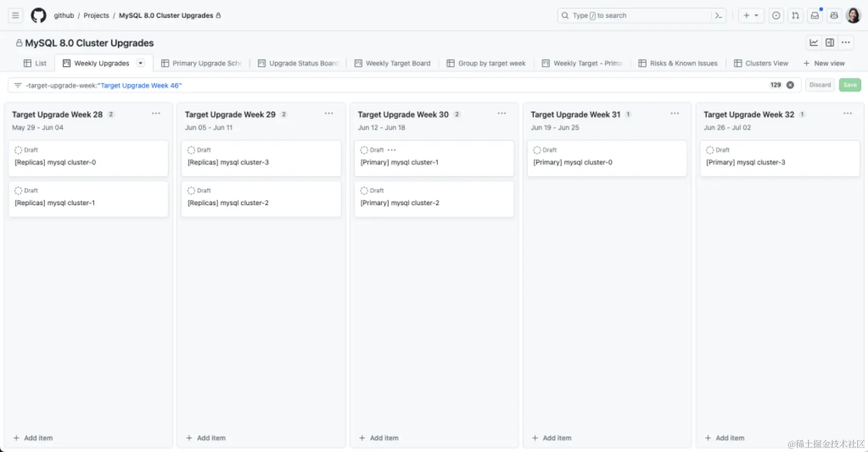
Task: Open the create new plus menu
Action: 751,15
